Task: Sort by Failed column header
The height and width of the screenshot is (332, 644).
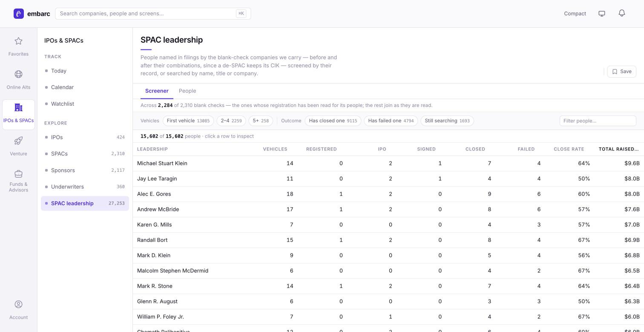Action: pos(526,149)
